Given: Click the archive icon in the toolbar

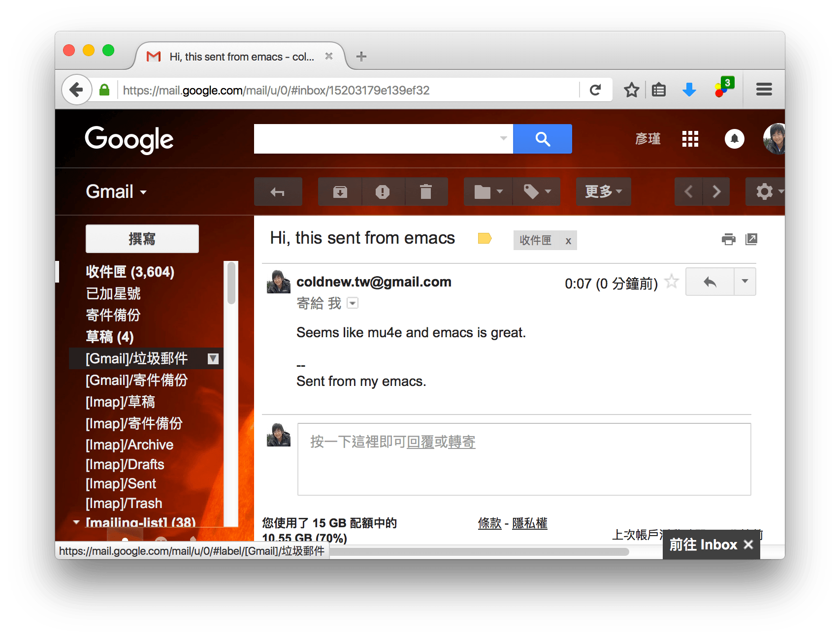Looking at the screenshot, I should 340,191.
